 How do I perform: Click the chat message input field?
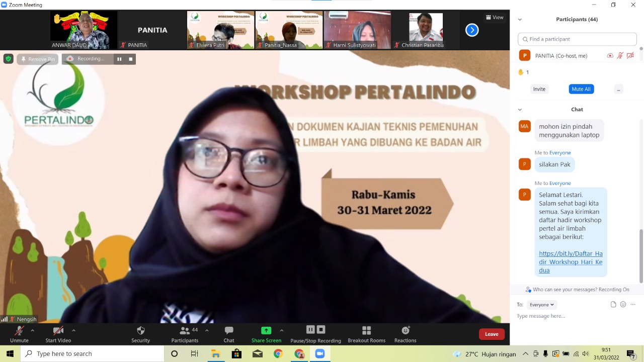click(574, 316)
